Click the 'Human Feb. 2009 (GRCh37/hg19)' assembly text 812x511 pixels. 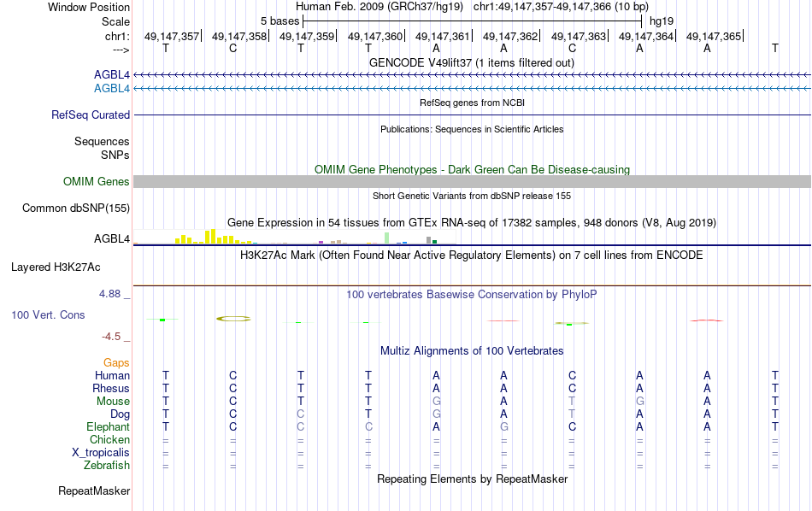coord(380,7)
